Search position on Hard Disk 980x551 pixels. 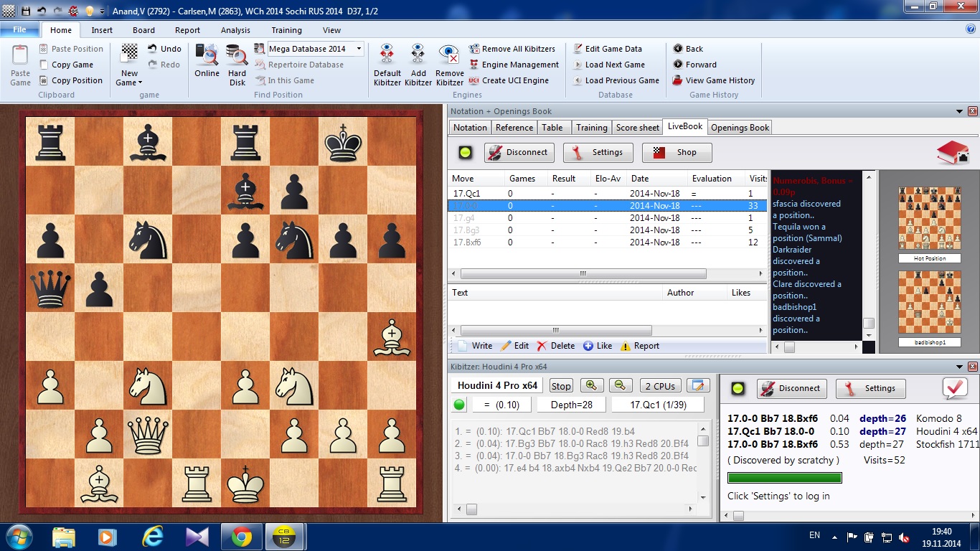pyautogui.click(x=237, y=57)
